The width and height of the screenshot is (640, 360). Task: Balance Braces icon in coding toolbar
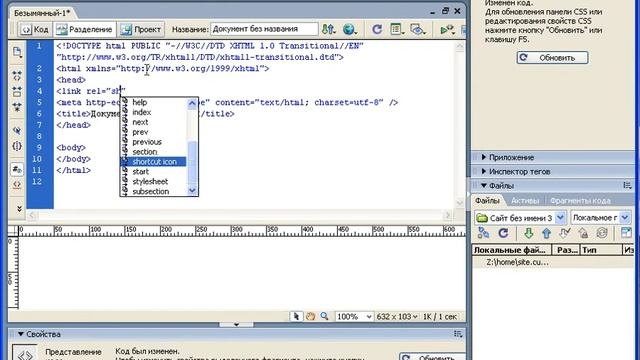tap(17, 146)
